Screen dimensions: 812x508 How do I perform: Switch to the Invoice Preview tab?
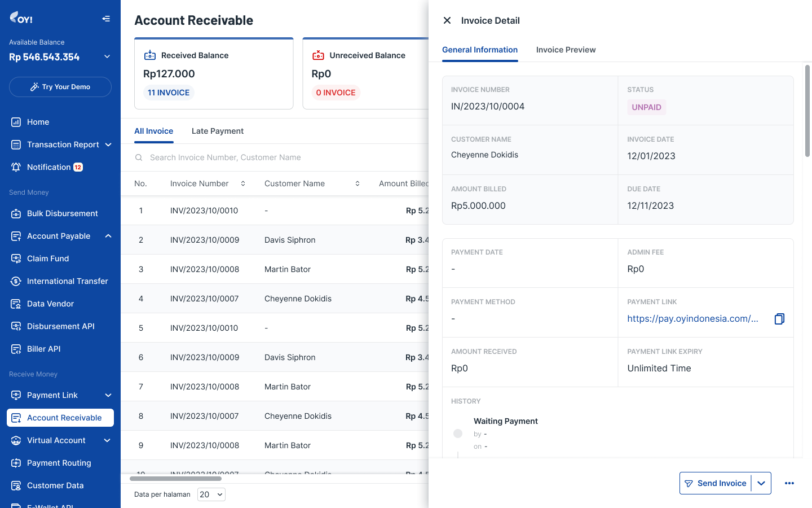(566, 50)
